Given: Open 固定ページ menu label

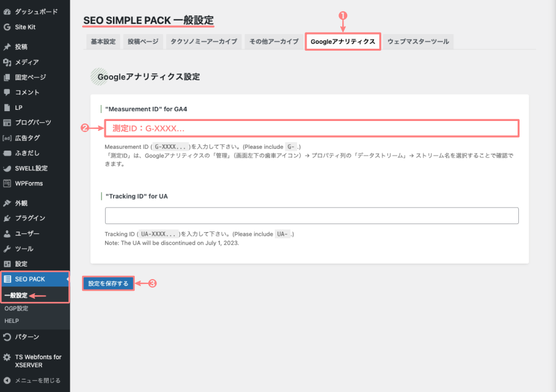Looking at the screenshot, I should pyautogui.click(x=30, y=77).
